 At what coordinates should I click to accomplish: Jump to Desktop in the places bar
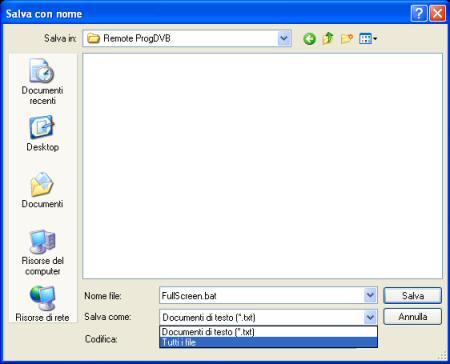click(42, 133)
